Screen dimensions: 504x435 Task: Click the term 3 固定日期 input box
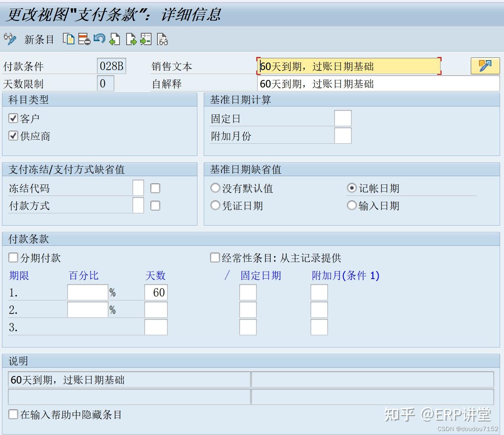coord(248,327)
